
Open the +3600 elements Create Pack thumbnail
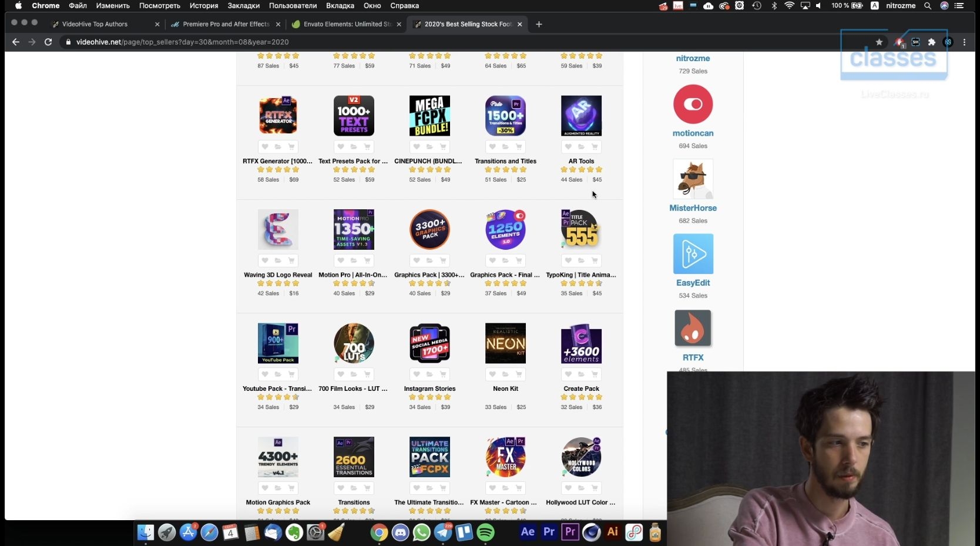(x=581, y=343)
